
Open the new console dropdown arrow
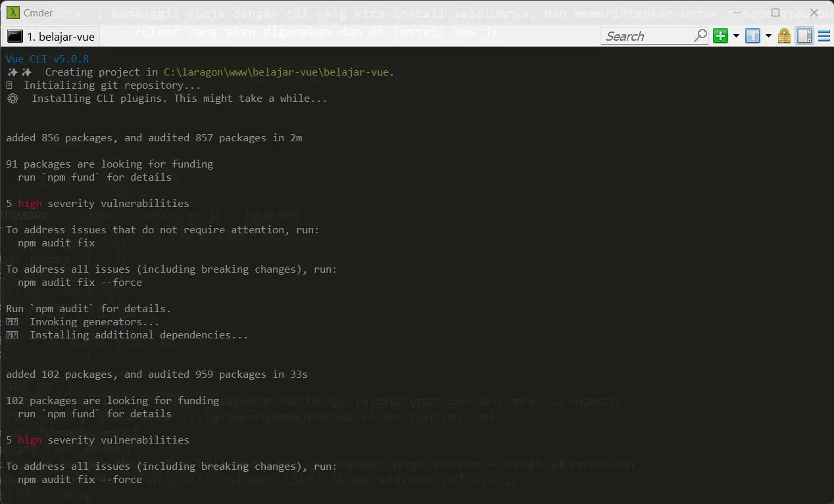(736, 36)
